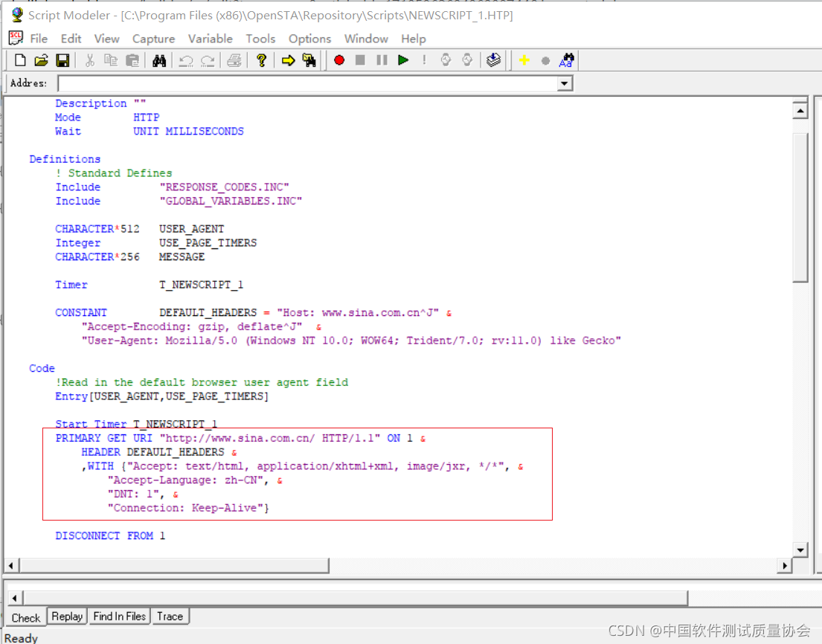
Task: Switch to the Trace tab
Action: pyautogui.click(x=170, y=616)
